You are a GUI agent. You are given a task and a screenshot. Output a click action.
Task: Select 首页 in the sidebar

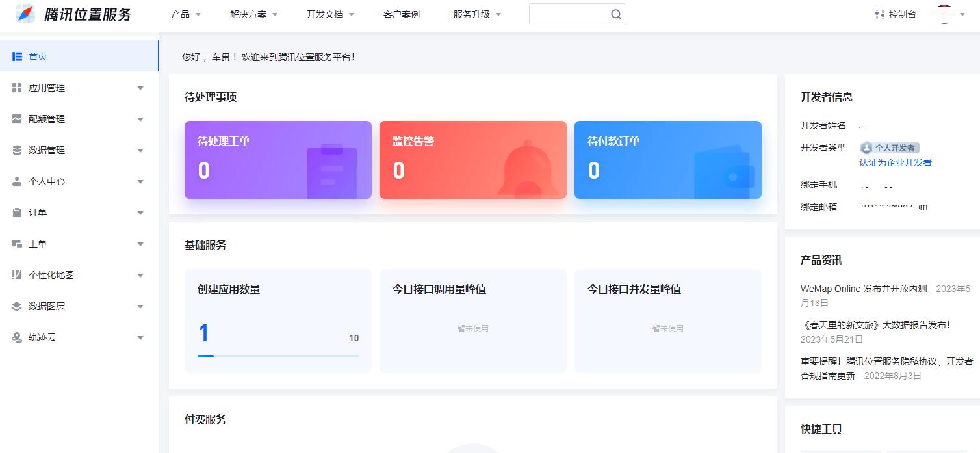coord(79,57)
